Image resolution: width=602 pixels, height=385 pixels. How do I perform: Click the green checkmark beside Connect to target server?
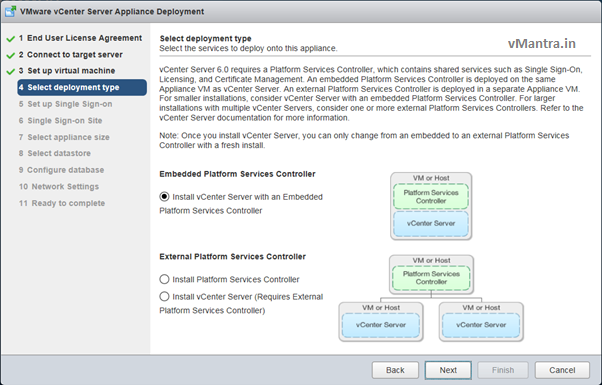11,55
